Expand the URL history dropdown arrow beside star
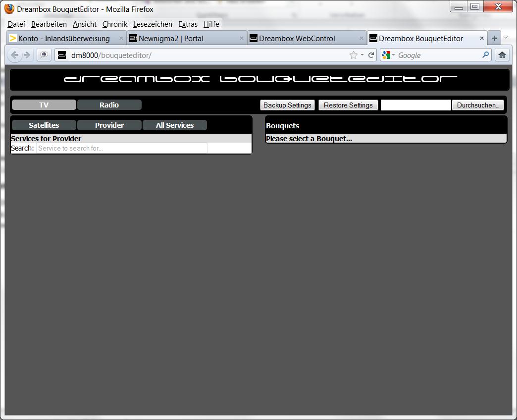Image resolution: width=517 pixels, height=420 pixels. tap(362, 55)
